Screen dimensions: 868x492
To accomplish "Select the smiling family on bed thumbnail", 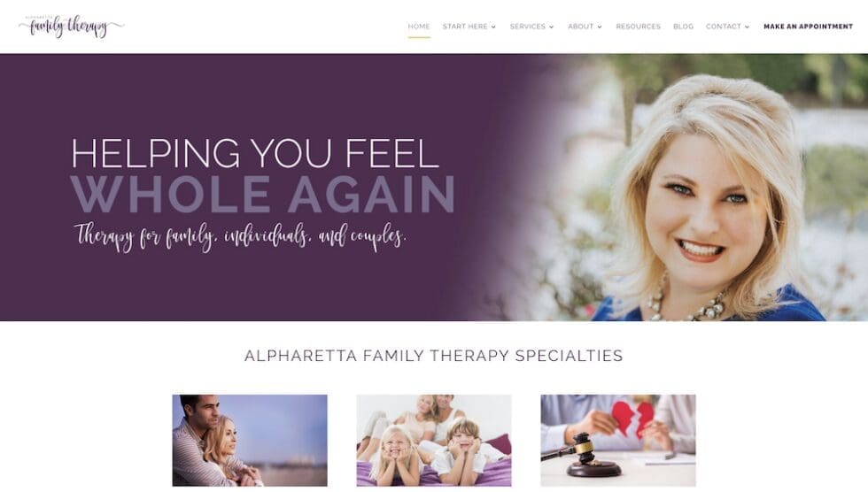I will [434, 440].
